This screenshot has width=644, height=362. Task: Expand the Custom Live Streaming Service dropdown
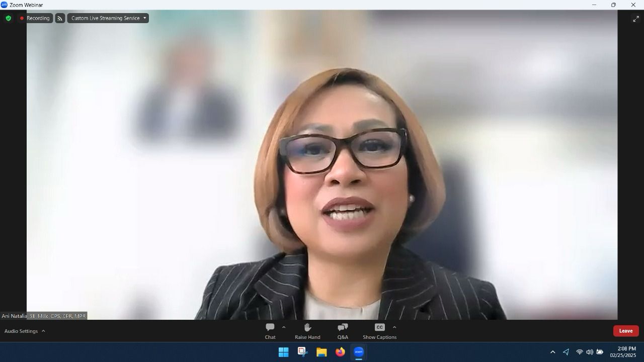(x=144, y=18)
